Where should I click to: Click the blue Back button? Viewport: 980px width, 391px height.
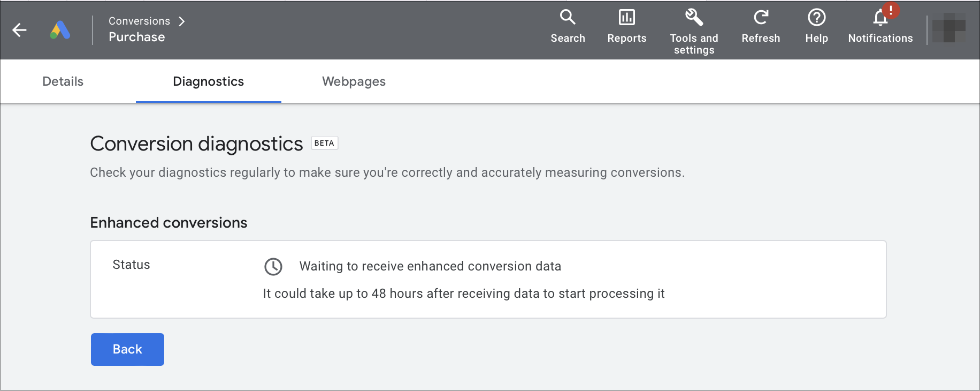(127, 349)
